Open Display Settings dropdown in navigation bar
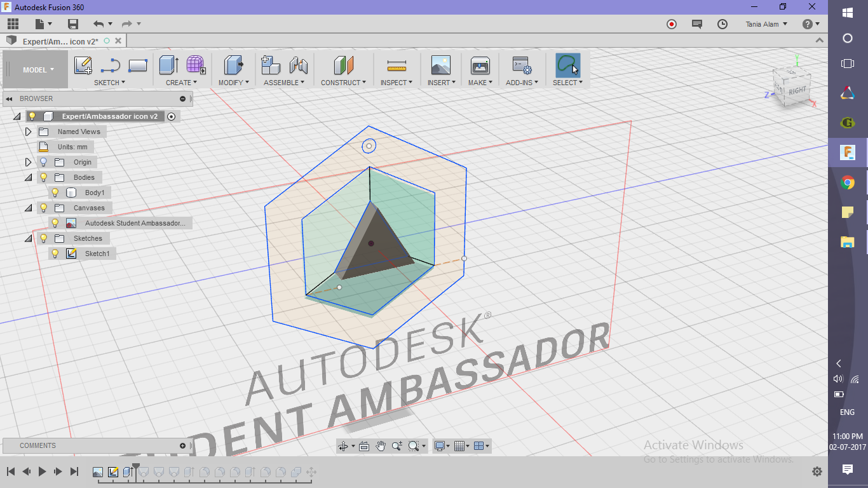Image resolution: width=868 pixels, height=488 pixels. (x=442, y=446)
